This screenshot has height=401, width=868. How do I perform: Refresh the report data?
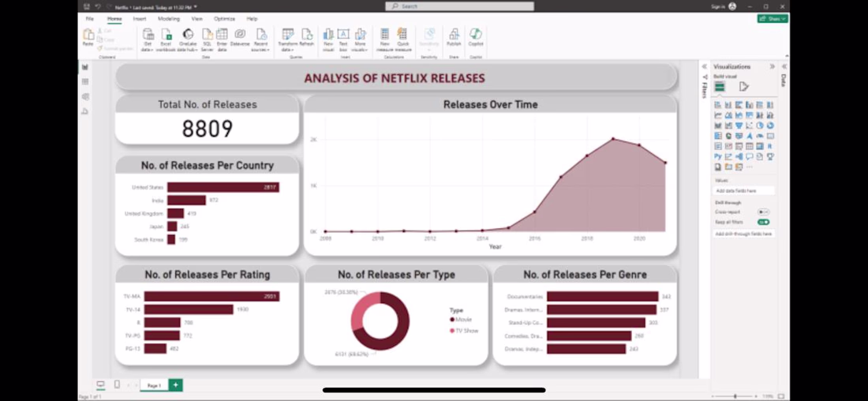pyautogui.click(x=307, y=37)
